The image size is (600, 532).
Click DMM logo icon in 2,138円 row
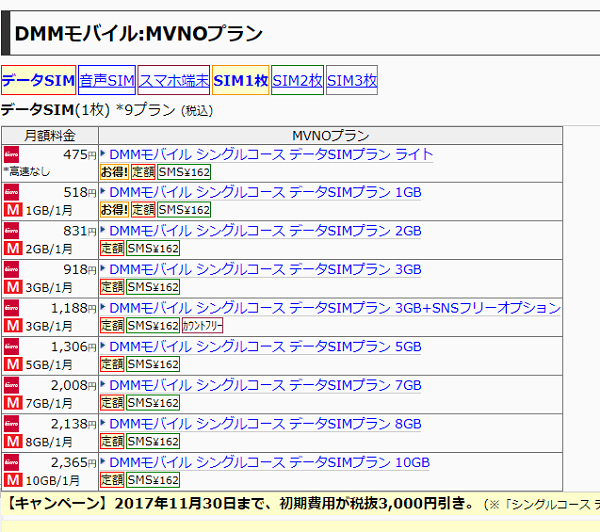(11, 424)
